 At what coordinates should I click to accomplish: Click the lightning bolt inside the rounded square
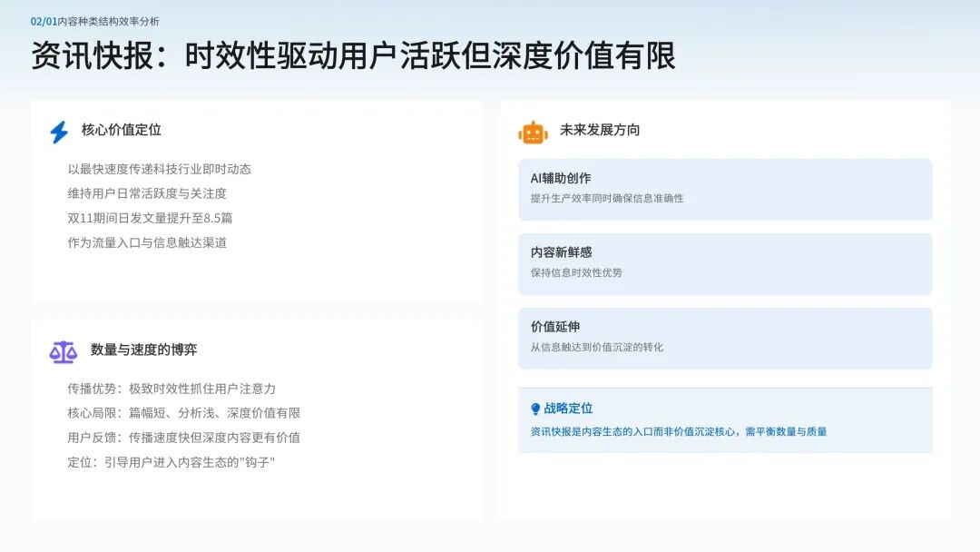(60, 130)
